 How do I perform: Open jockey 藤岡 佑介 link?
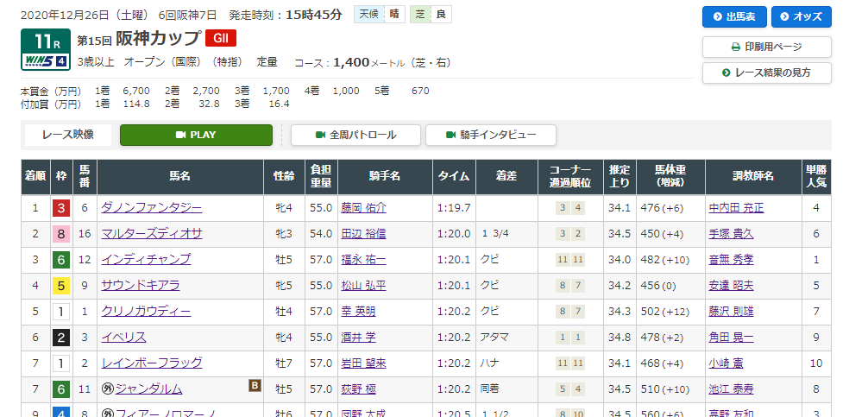click(364, 208)
